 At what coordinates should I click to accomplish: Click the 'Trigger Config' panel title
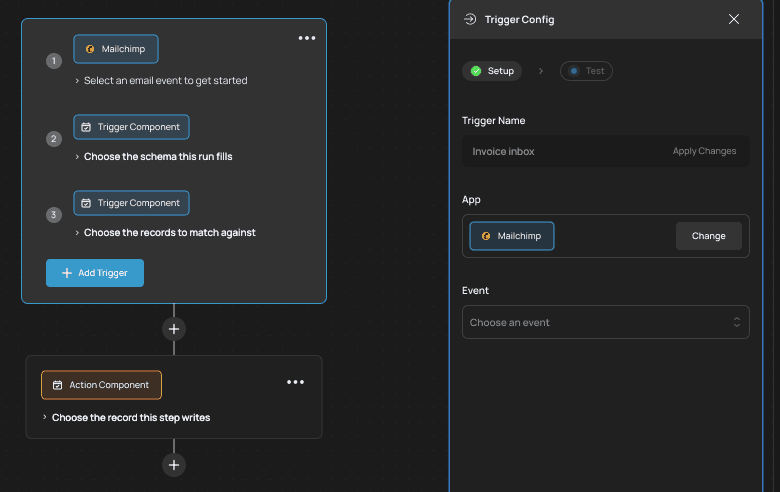[x=519, y=19]
